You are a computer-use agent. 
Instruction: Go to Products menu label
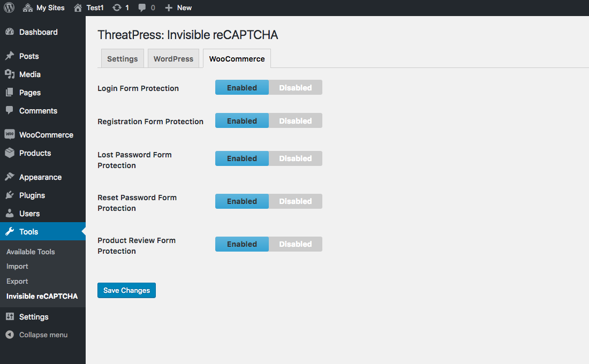[x=35, y=153]
